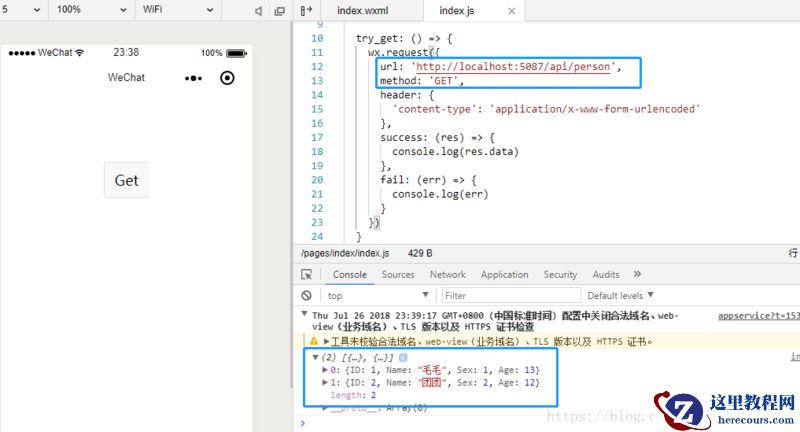The image size is (800, 432).
Task: Expand the yellow warning message
Action: click(x=326, y=341)
